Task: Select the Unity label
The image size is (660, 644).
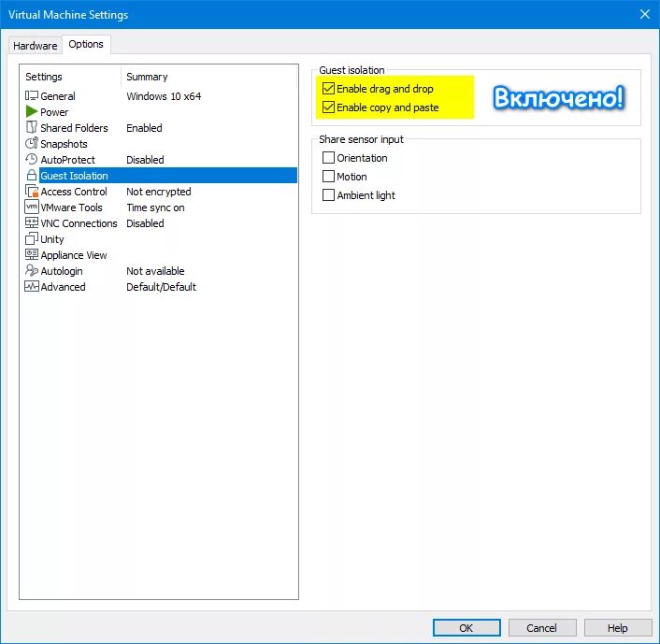Action: (52, 239)
